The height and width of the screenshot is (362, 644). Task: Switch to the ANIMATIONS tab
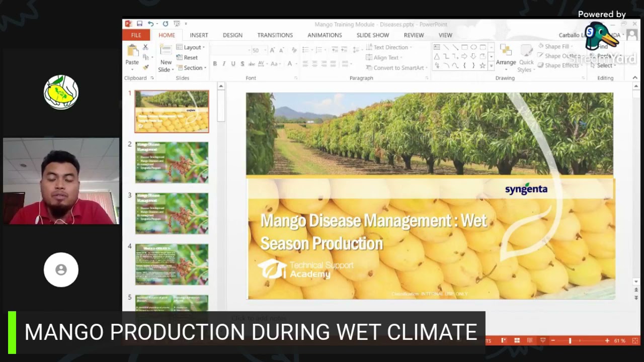click(325, 35)
